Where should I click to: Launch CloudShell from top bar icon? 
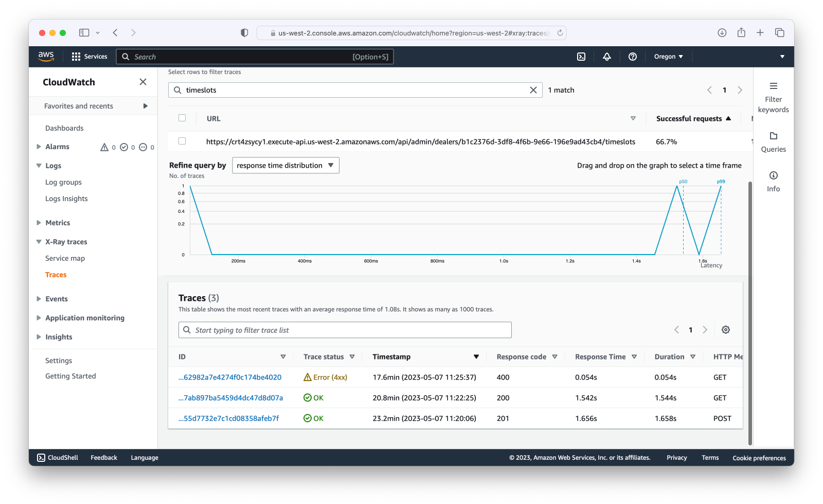pyautogui.click(x=581, y=57)
